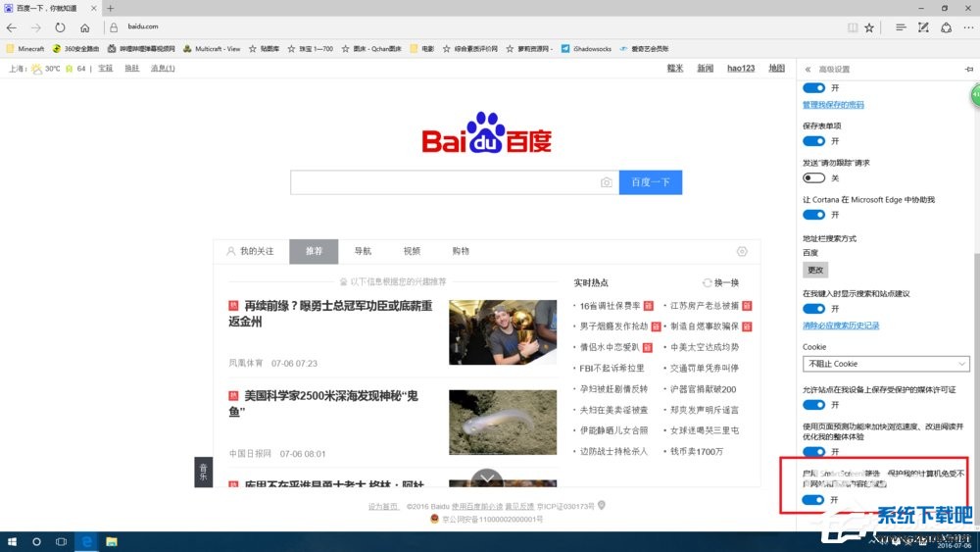Turn off the 保存表单项 toggle
This screenshot has height=552, width=980.
[813, 141]
